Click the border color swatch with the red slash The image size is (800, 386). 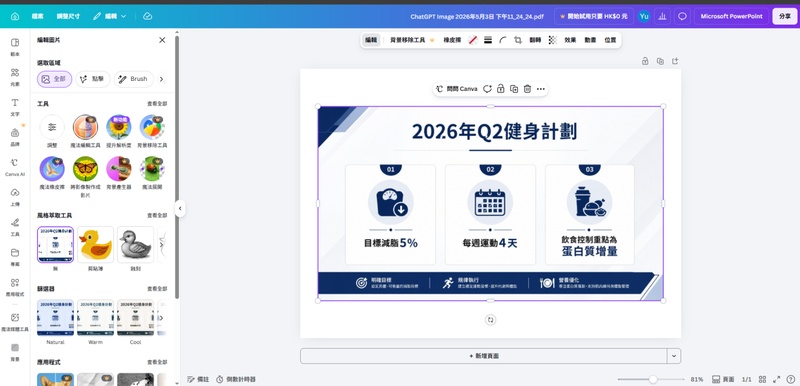tap(473, 40)
